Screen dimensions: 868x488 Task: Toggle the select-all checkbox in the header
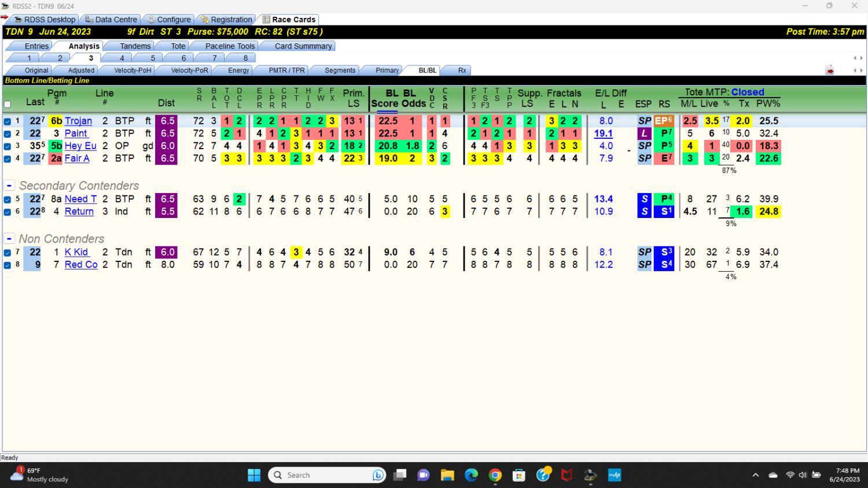(8, 105)
